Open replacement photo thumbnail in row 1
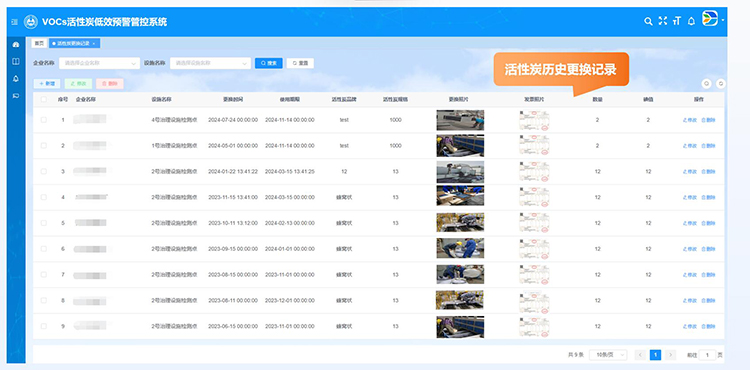 (460, 120)
